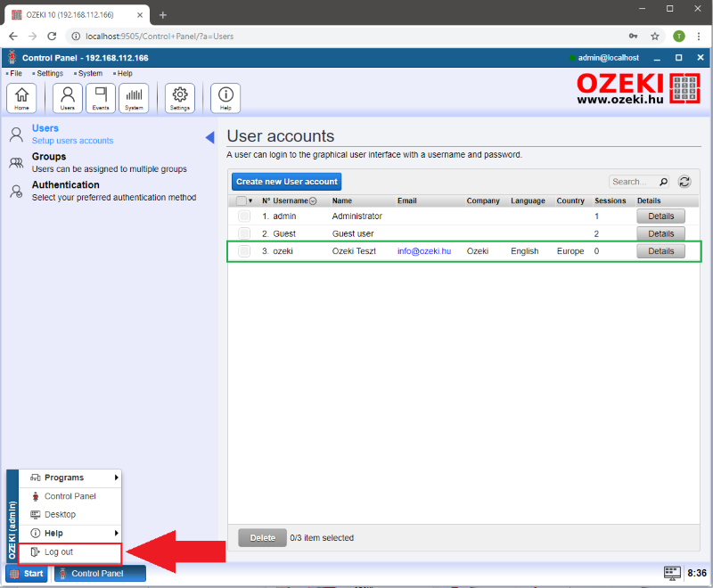
Task: Open the Home toolbar icon
Action: (21, 97)
